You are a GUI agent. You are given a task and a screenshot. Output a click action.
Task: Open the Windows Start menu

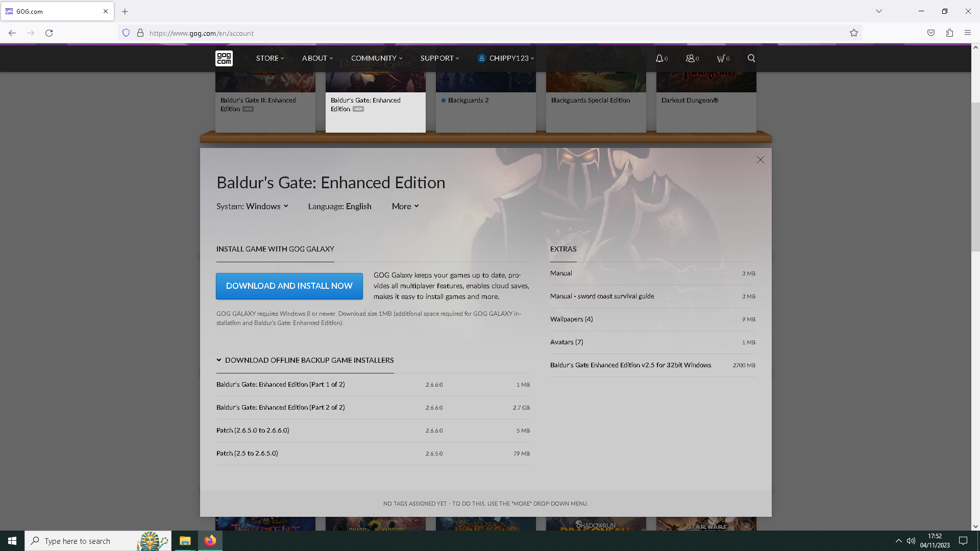pyautogui.click(x=12, y=541)
